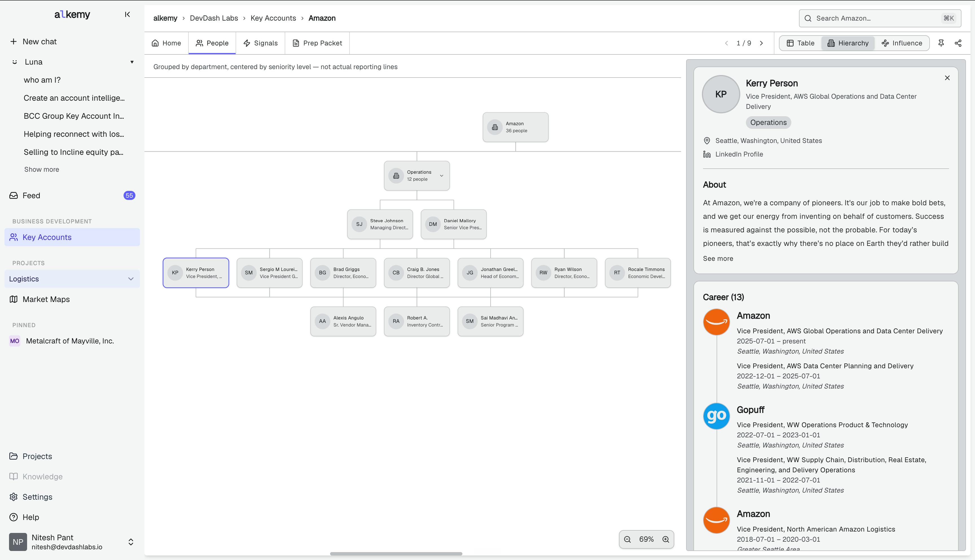Collapse the Operations department node
The height and width of the screenshot is (560, 975).
pyautogui.click(x=442, y=176)
